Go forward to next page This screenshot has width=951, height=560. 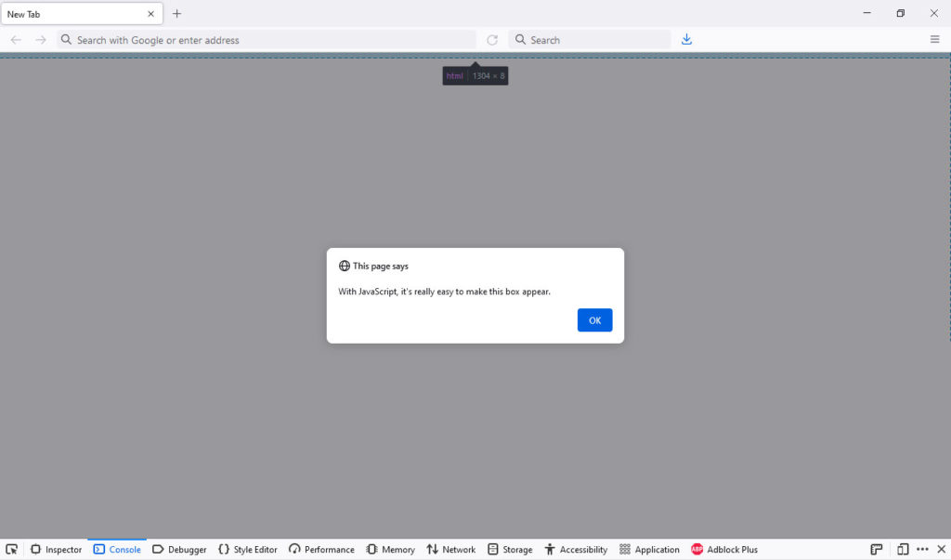point(41,40)
